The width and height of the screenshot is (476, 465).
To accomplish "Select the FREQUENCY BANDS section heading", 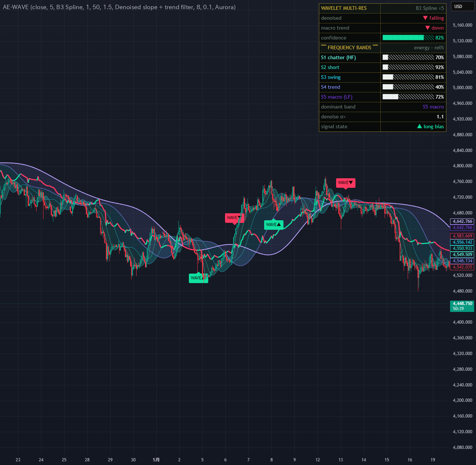I will click(350, 47).
